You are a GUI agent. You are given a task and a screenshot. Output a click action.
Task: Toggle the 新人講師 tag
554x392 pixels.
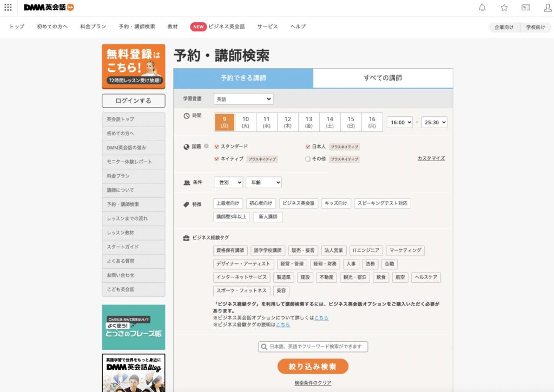pyautogui.click(x=268, y=217)
